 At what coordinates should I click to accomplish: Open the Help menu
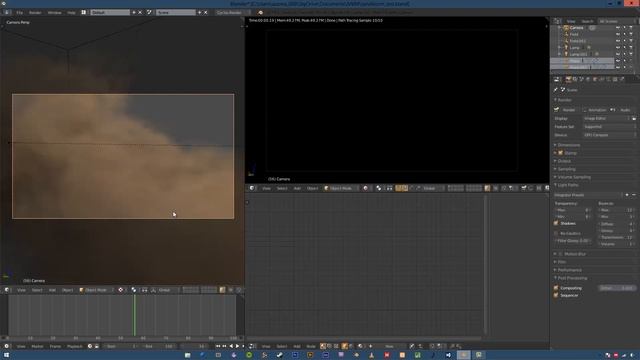tap(71, 13)
